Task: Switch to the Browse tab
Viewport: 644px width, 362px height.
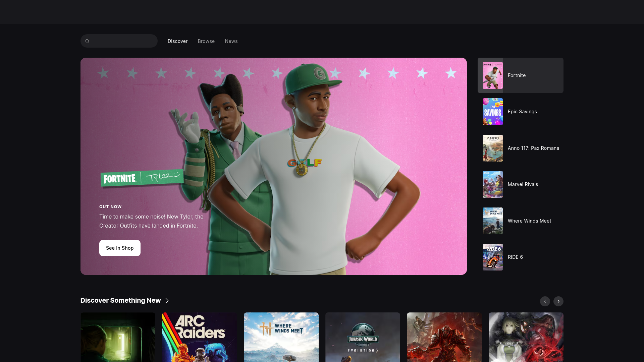Action: click(206, 41)
